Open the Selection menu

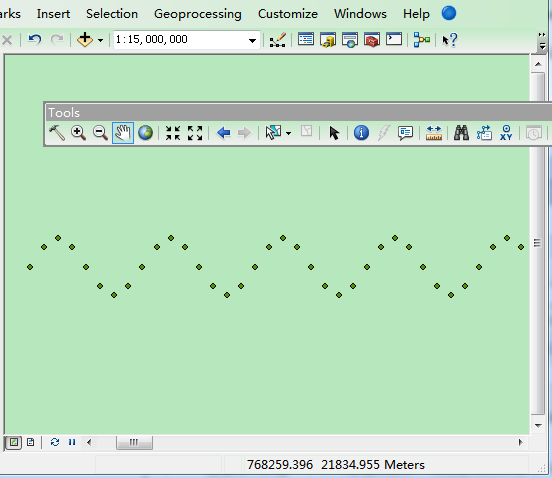[112, 14]
